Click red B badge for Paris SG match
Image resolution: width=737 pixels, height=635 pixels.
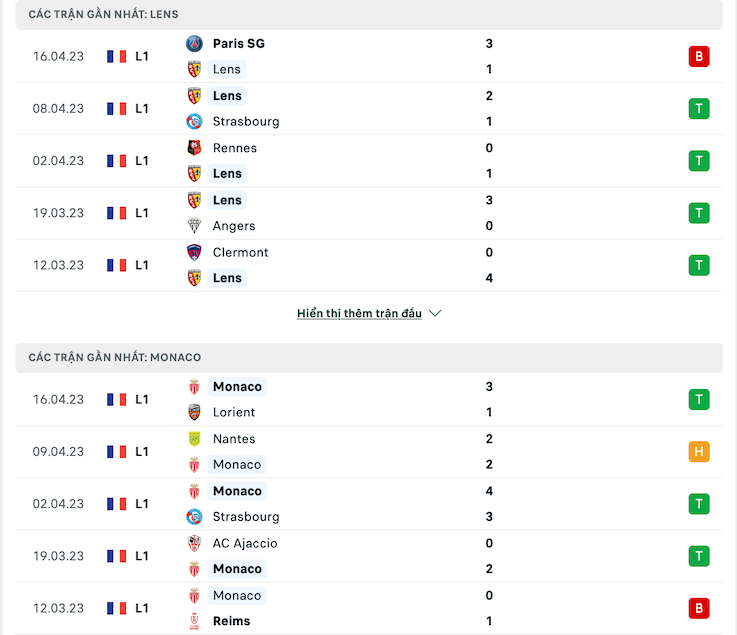pyautogui.click(x=698, y=56)
